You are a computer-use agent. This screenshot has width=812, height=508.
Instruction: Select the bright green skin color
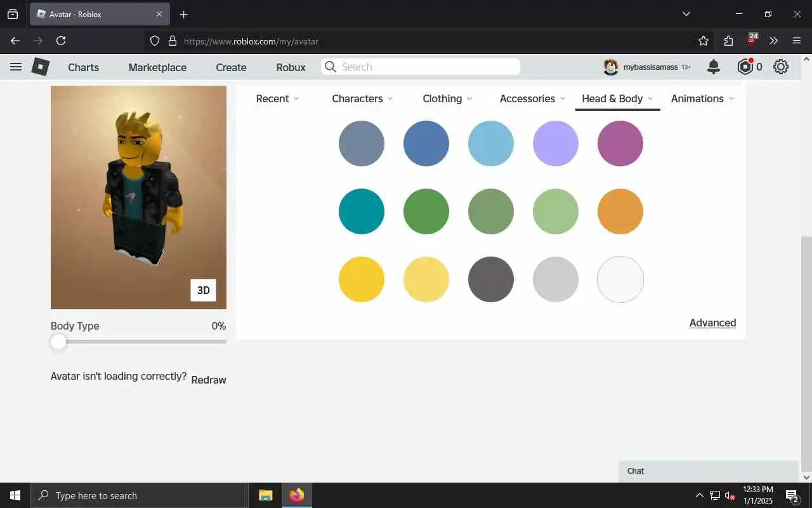[426, 211]
